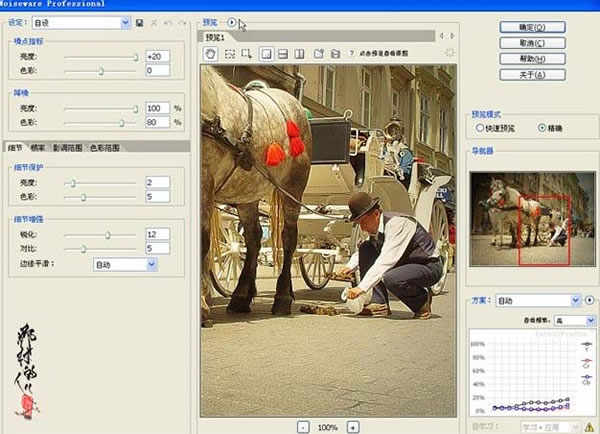600x434 pixels.
Task: Click the 100% zoom level text
Action: tap(328, 427)
